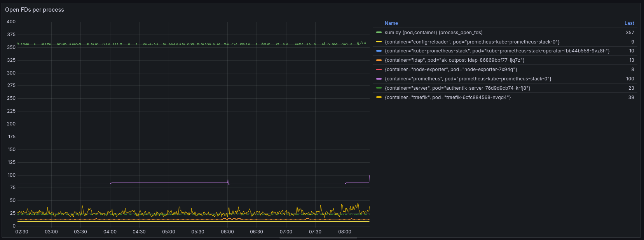Toggle sum by (pod,container) series in legend

point(434,33)
